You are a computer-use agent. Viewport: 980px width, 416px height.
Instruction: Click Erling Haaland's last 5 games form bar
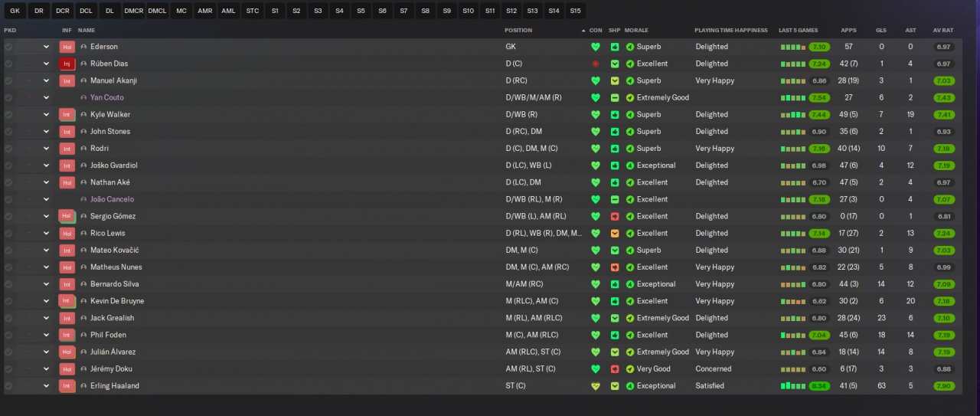point(793,386)
